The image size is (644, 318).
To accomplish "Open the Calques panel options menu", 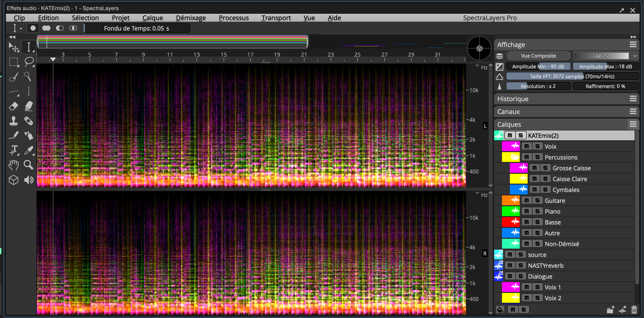I will (633, 124).
